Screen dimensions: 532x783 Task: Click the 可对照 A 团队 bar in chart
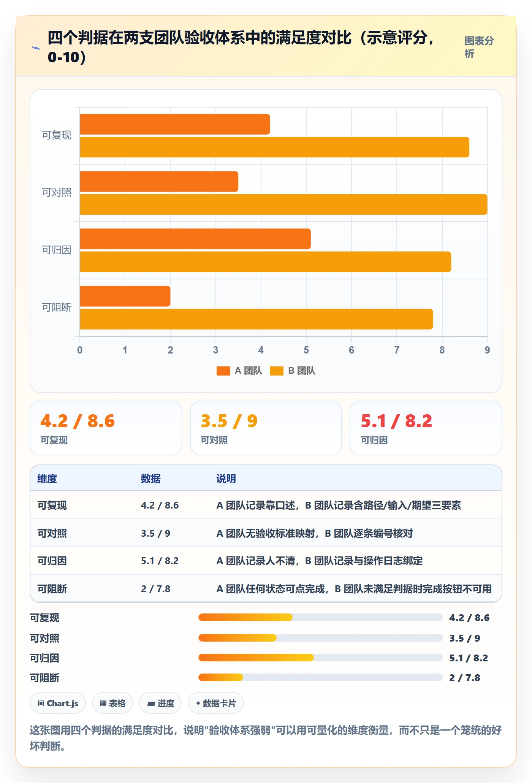click(x=159, y=182)
